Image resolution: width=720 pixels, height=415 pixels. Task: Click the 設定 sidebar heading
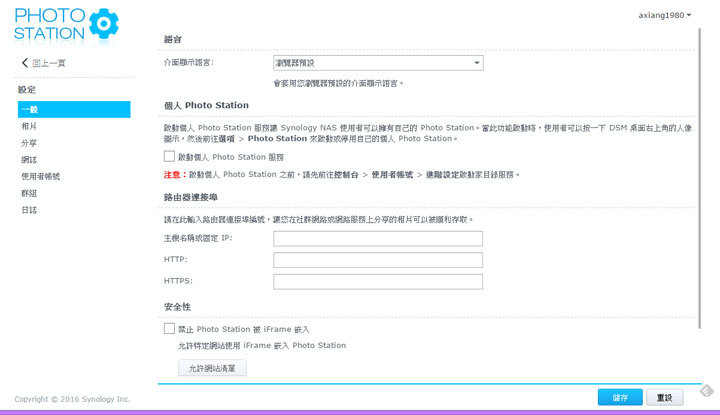pyautogui.click(x=27, y=90)
